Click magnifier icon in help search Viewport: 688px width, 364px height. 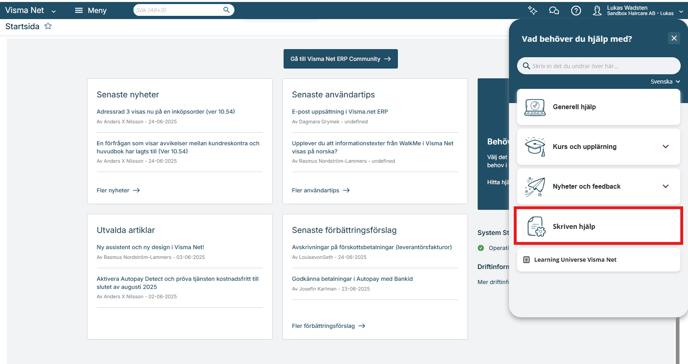(526, 66)
